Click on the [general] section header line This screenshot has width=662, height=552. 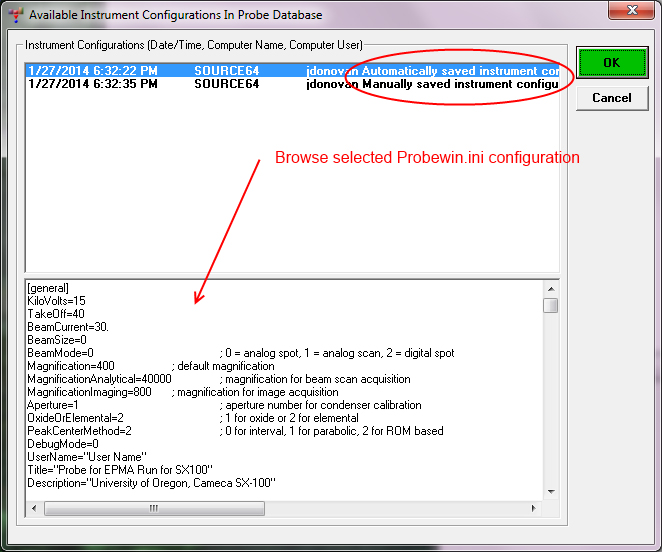[48, 288]
